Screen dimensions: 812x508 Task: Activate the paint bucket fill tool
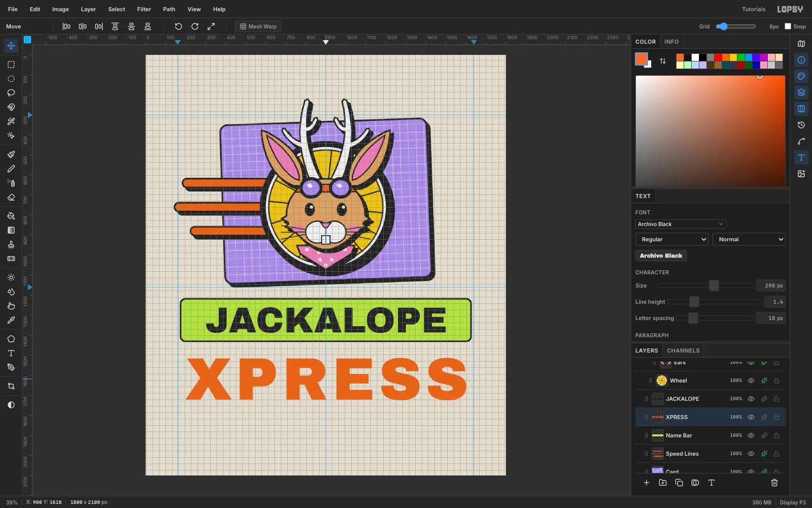click(x=11, y=216)
